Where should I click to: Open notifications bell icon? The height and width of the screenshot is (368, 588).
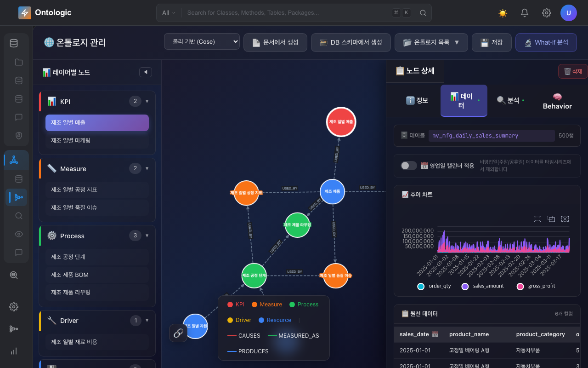click(x=525, y=13)
